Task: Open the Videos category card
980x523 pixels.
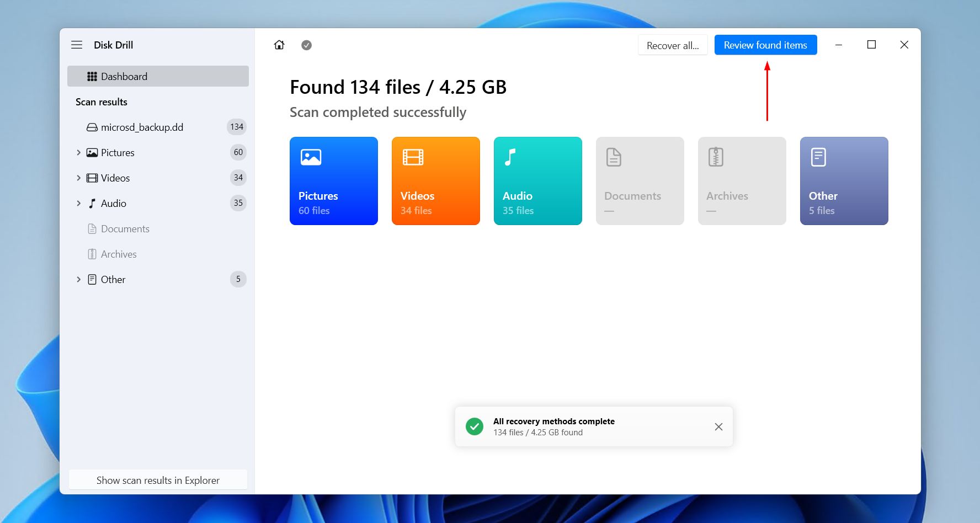Action: [435, 181]
